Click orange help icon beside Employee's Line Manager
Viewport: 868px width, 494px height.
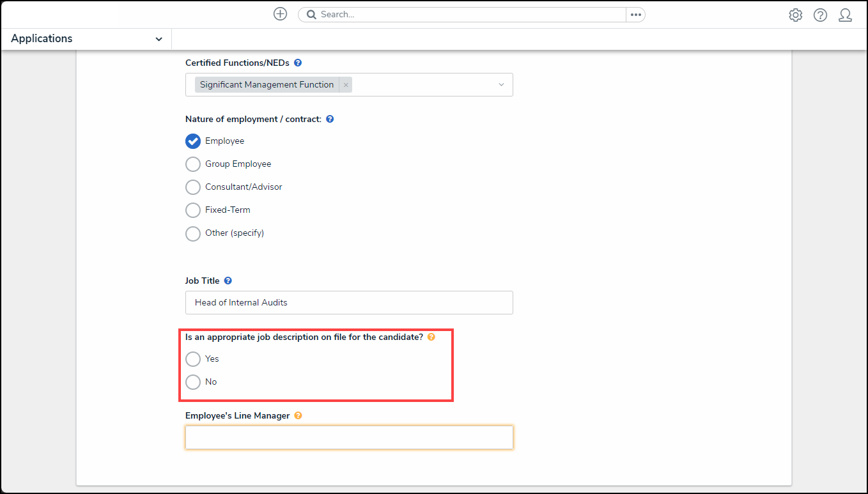pyautogui.click(x=298, y=416)
